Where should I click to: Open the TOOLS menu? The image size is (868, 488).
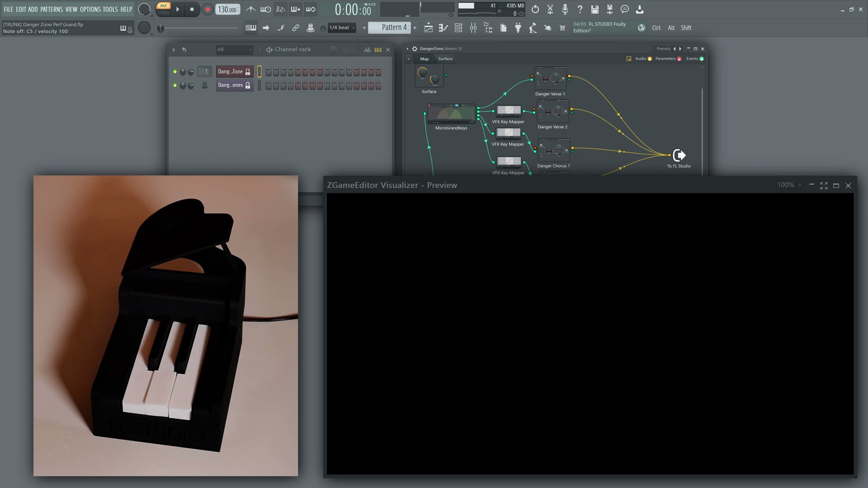[x=110, y=9]
